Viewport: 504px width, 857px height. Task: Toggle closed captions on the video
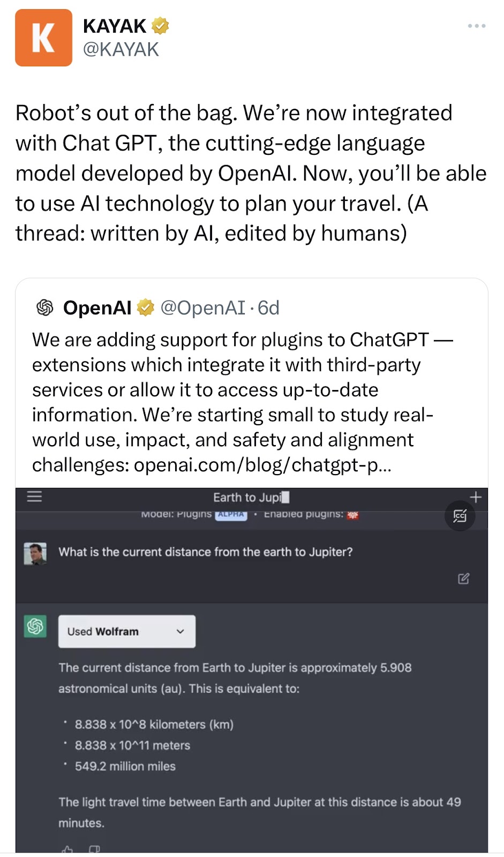click(460, 516)
